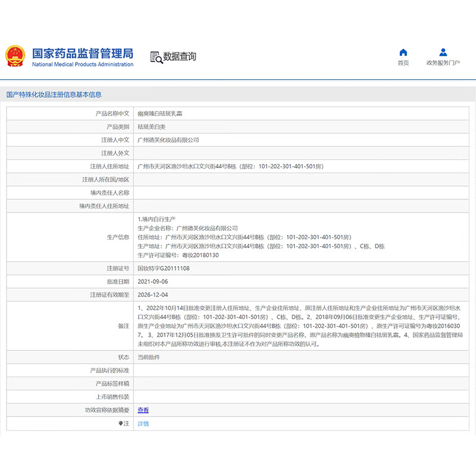Open the 政务服务门户 navigation label

443,63
